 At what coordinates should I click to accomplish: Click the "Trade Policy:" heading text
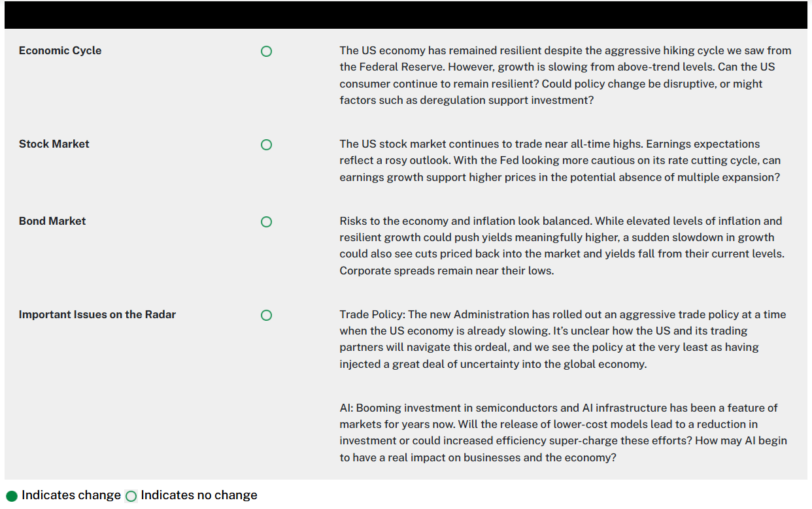click(372, 314)
